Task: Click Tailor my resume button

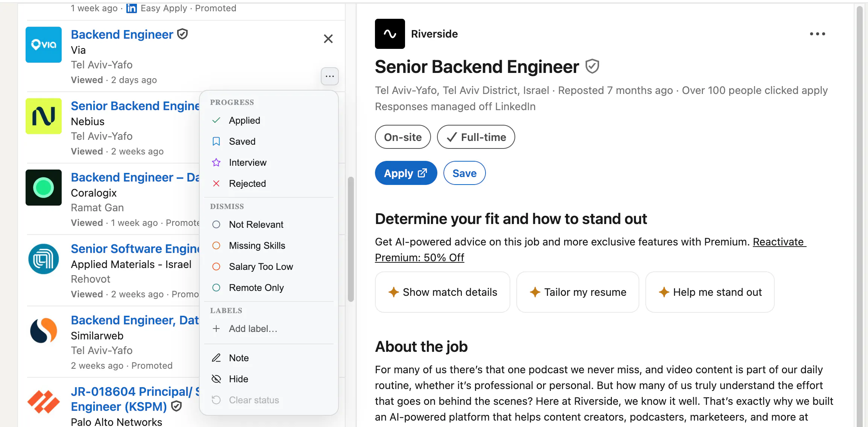Action: pyautogui.click(x=578, y=292)
